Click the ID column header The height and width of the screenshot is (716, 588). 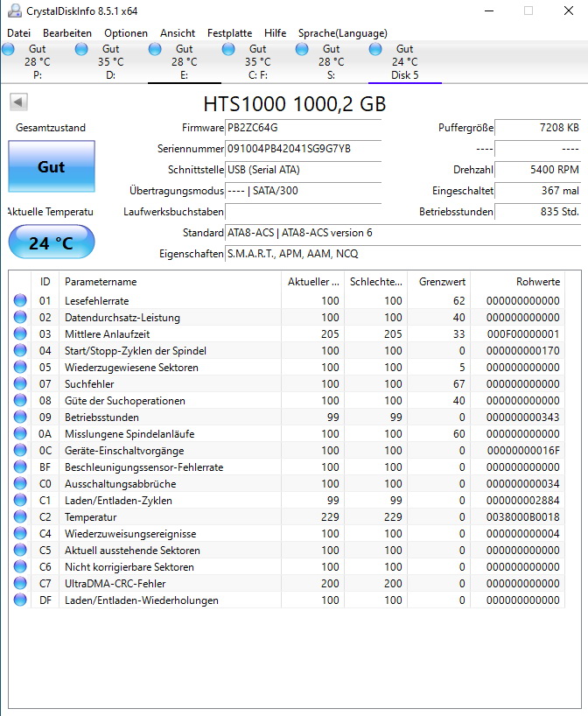(45, 281)
